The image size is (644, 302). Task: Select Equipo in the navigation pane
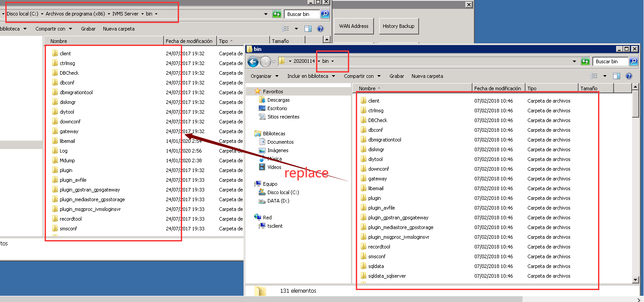pyautogui.click(x=270, y=184)
